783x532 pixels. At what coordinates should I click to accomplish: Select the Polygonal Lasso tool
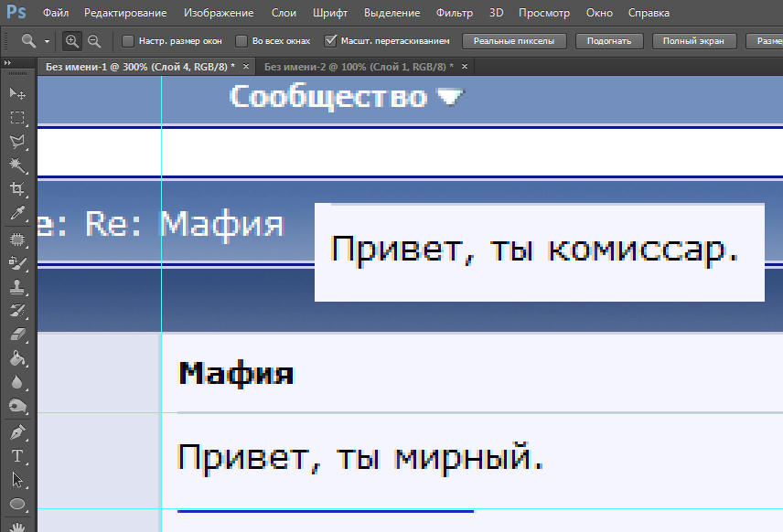17,142
